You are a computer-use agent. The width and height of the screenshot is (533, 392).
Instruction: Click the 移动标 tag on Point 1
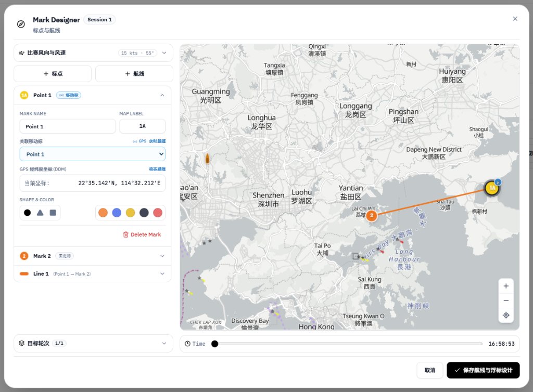tap(69, 95)
